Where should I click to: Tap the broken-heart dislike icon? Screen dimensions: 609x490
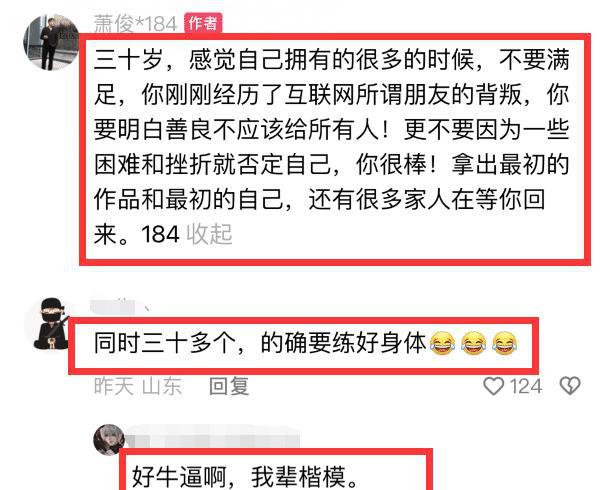click(570, 386)
